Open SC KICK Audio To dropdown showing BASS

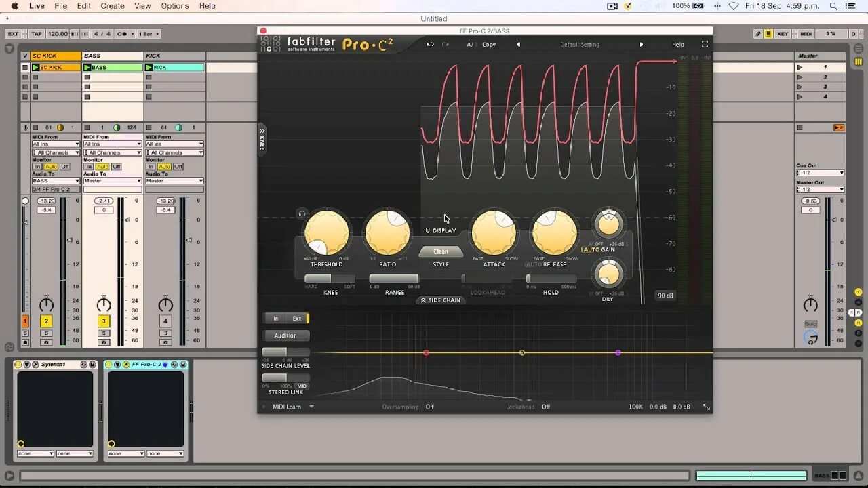(56, 181)
